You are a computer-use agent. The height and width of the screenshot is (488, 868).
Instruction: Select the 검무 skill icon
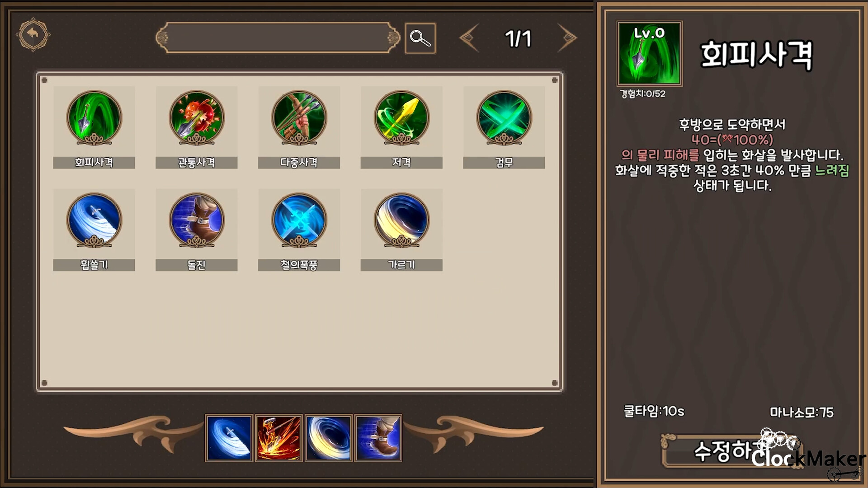(x=504, y=118)
